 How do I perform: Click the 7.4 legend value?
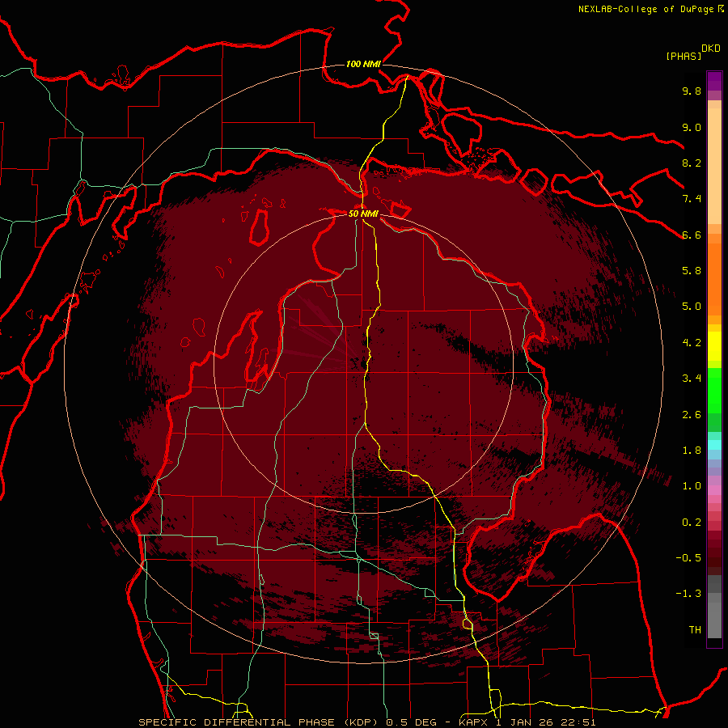coord(692,199)
